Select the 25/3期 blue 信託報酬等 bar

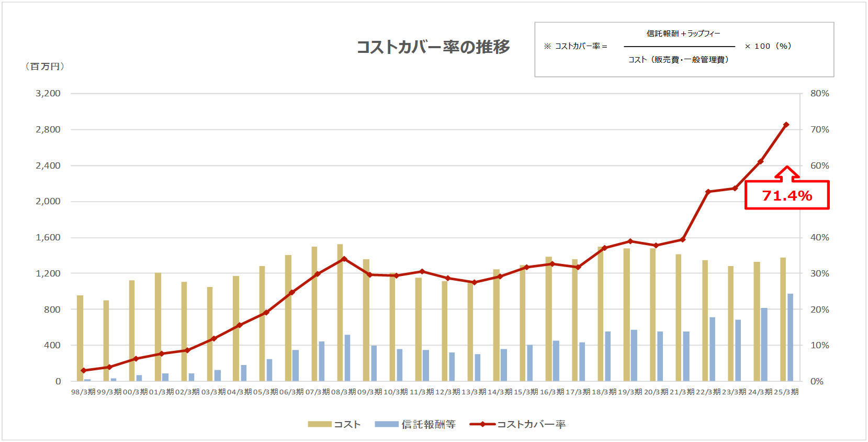(791, 337)
